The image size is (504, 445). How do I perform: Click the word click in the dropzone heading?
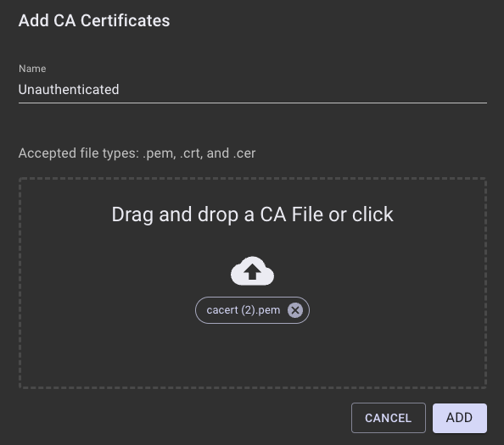click(x=372, y=214)
